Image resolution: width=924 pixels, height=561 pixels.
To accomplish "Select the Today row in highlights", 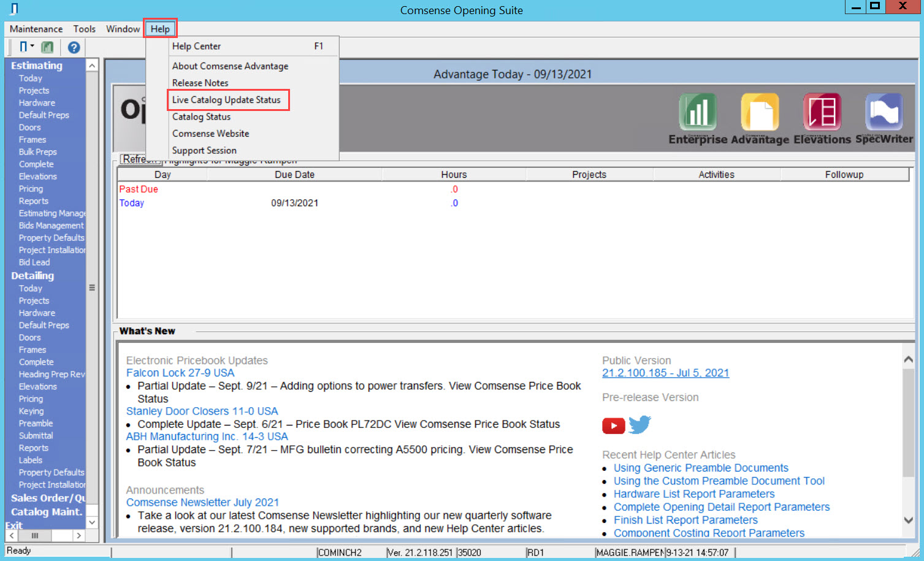I will click(x=513, y=203).
